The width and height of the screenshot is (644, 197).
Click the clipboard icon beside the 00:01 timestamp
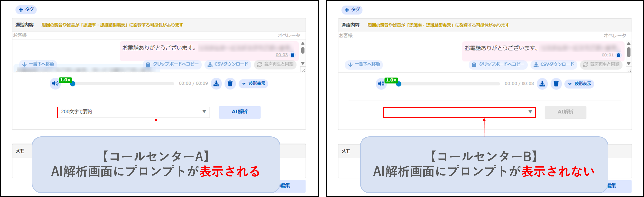coord(619,55)
